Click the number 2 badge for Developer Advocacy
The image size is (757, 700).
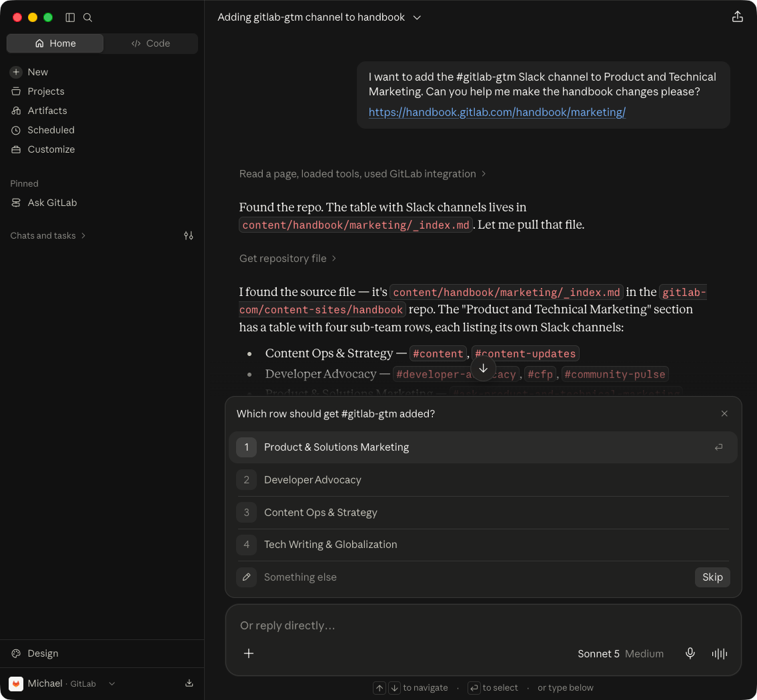pyautogui.click(x=246, y=480)
